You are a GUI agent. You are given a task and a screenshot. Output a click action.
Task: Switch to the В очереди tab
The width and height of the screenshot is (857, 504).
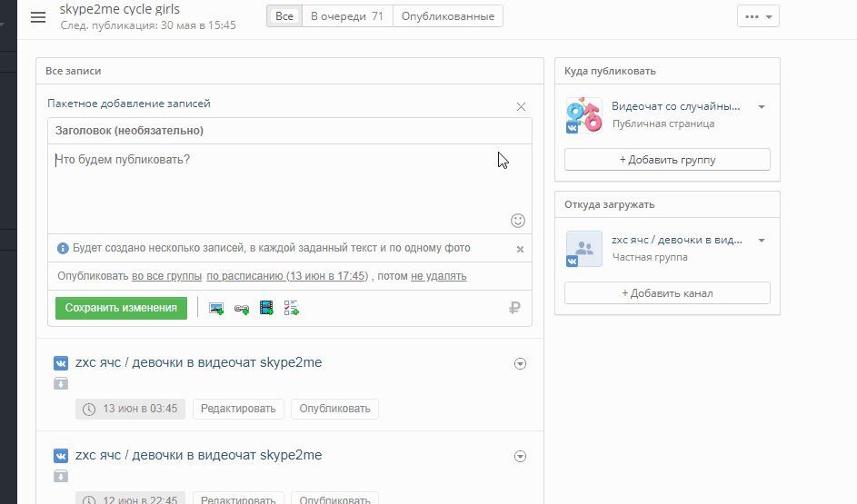(346, 16)
